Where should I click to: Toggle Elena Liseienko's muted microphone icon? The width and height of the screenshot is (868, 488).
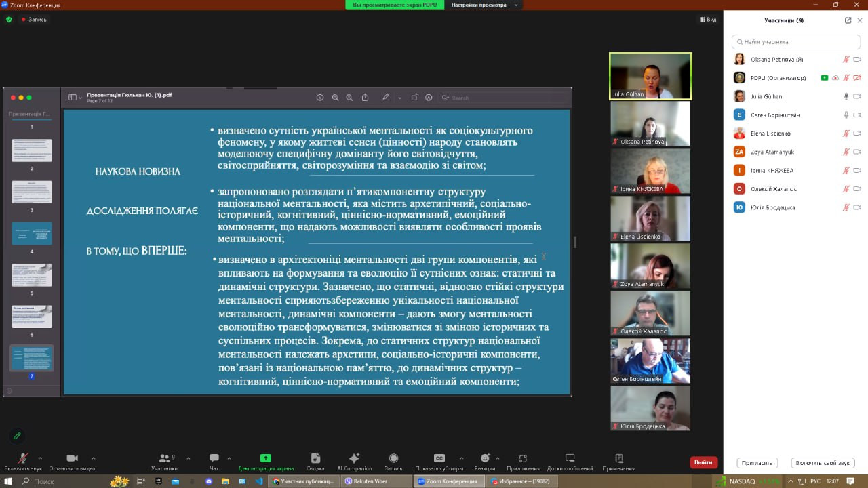(846, 134)
